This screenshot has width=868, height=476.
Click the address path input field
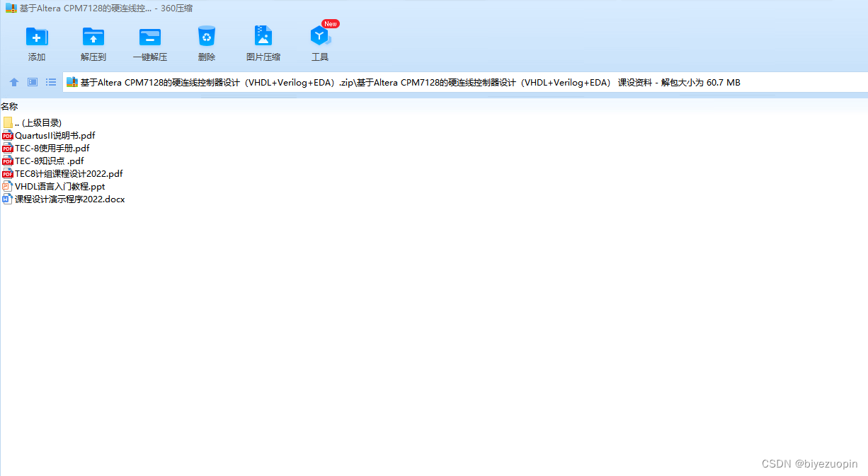coord(465,83)
